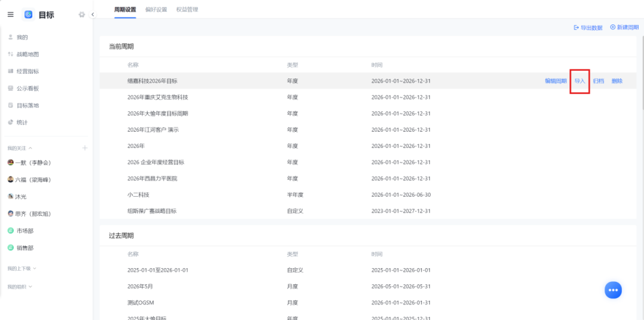Image resolution: width=644 pixels, height=320 pixels.
Task: Collapse the sidebar with arrow button
Action: tap(93, 14)
